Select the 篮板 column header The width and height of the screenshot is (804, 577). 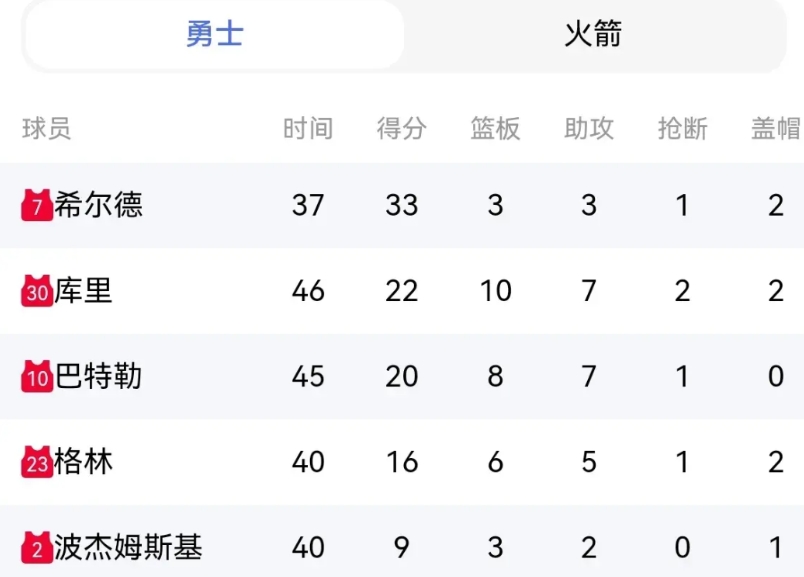[495, 128]
